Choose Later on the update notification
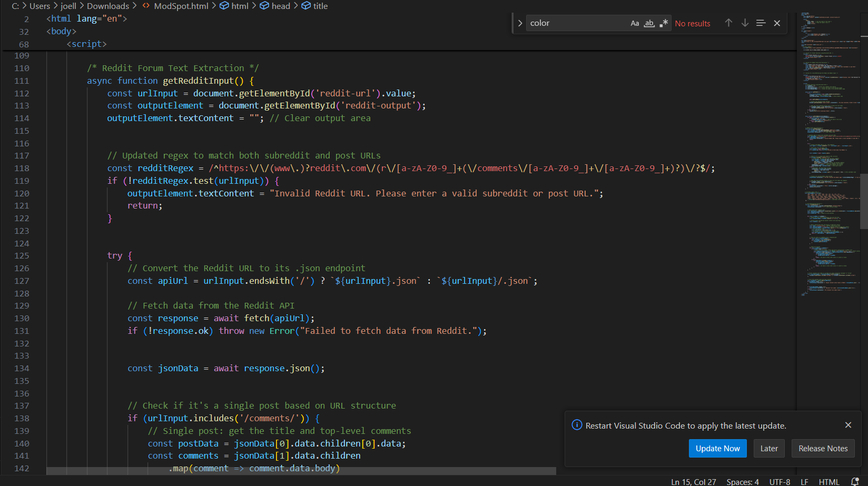The image size is (868, 486). click(x=769, y=449)
